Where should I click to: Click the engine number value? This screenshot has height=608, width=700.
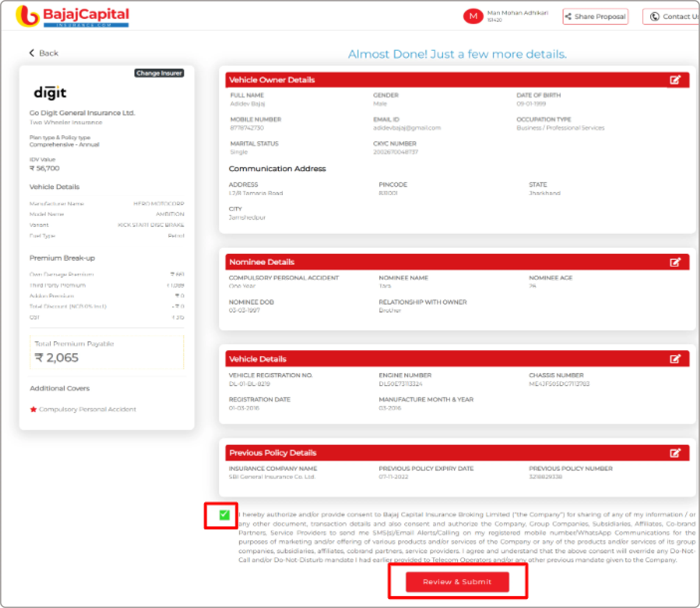[x=401, y=384]
